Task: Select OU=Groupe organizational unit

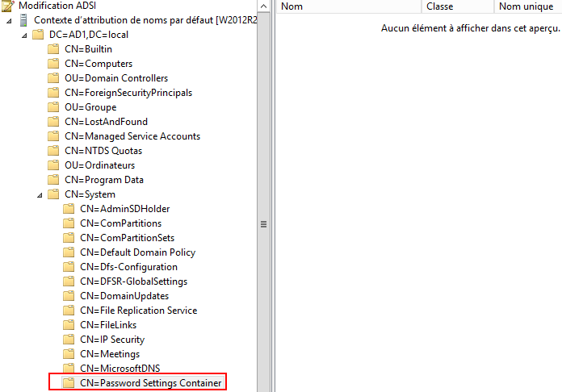Action: pos(90,107)
